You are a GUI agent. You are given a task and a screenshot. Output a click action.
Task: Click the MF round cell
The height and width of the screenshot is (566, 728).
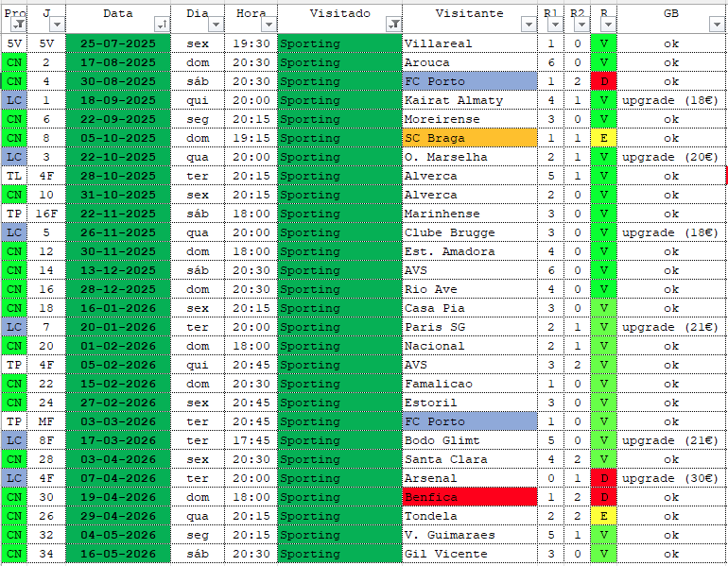(46, 421)
